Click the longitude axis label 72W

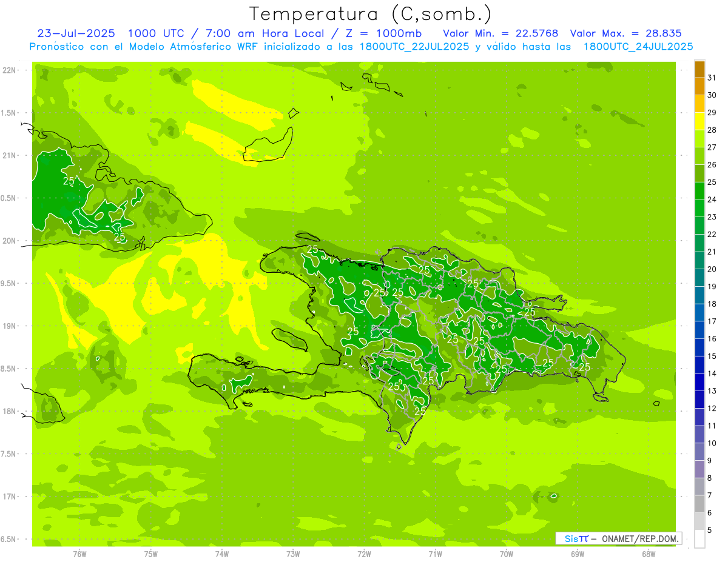pyautogui.click(x=364, y=554)
